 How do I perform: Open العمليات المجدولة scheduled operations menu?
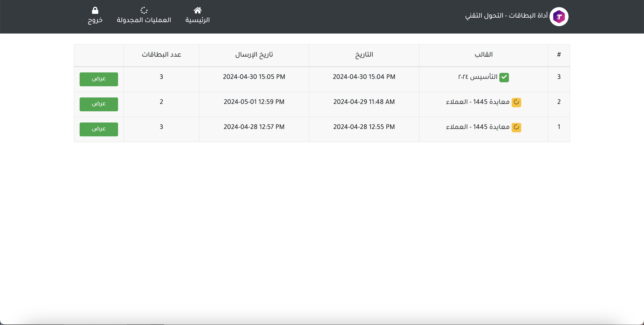[144, 20]
